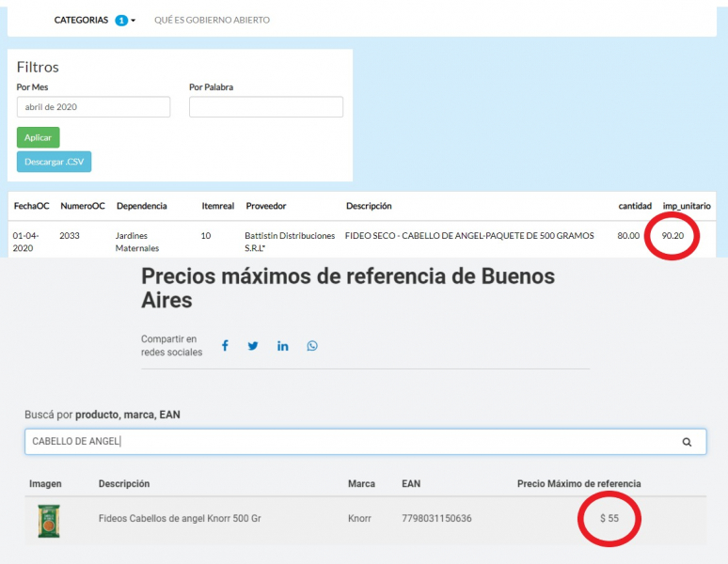Select the 01-04-2020 date cell
The height and width of the screenshot is (564, 728).
[x=25, y=242]
